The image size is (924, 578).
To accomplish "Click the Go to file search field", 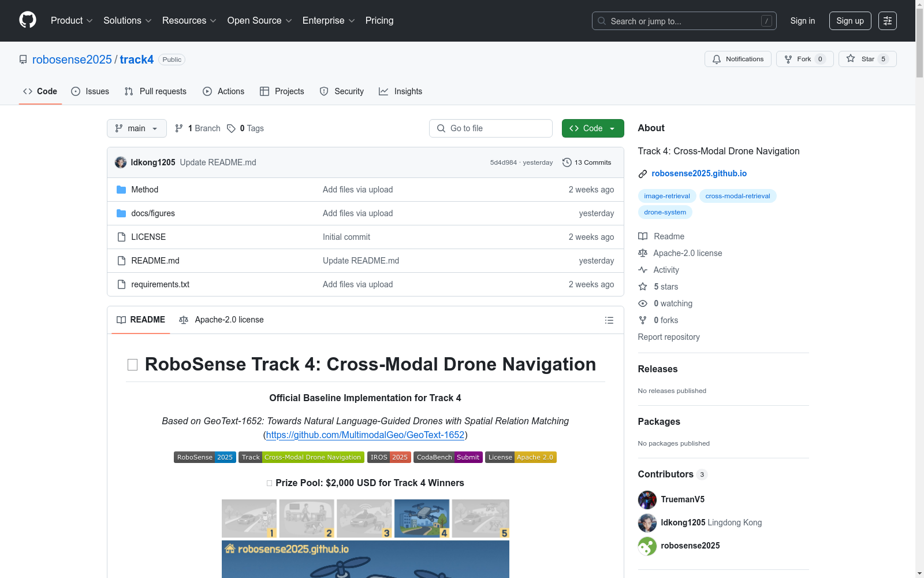I will tap(491, 128).
